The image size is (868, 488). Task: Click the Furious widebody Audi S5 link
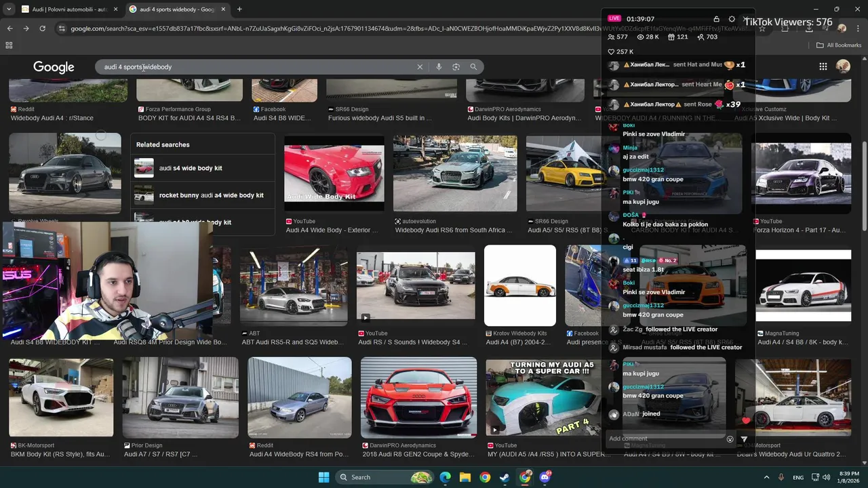(x=380, y=118)
